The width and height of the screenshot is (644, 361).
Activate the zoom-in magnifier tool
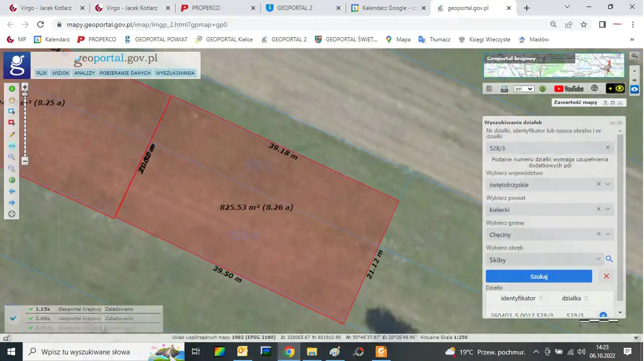pyautogui.click(x=12, y=157)
